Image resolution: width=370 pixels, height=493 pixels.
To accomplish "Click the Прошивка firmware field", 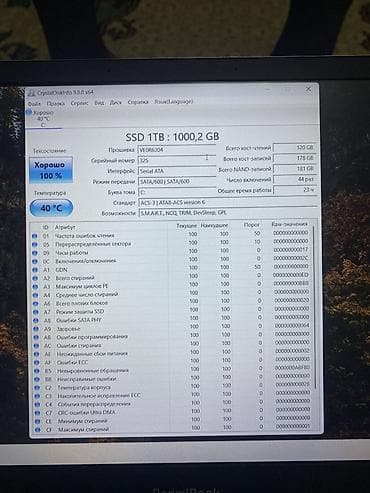I will click(177, 150).
